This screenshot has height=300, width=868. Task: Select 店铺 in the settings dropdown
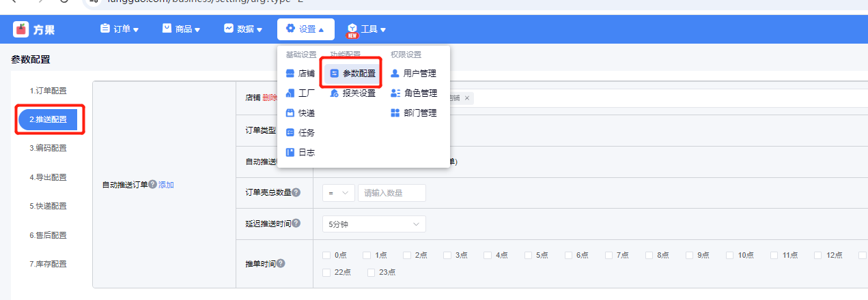point(300,74)
